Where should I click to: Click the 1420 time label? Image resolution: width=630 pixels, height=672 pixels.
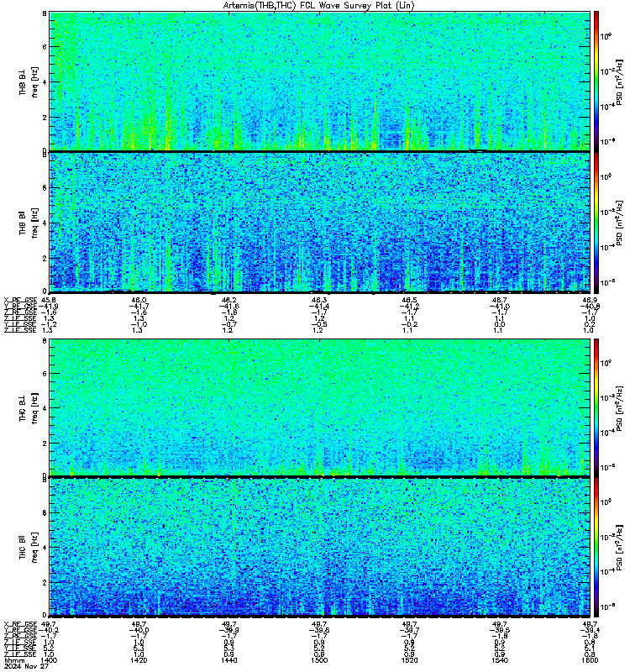coord(139,660)
